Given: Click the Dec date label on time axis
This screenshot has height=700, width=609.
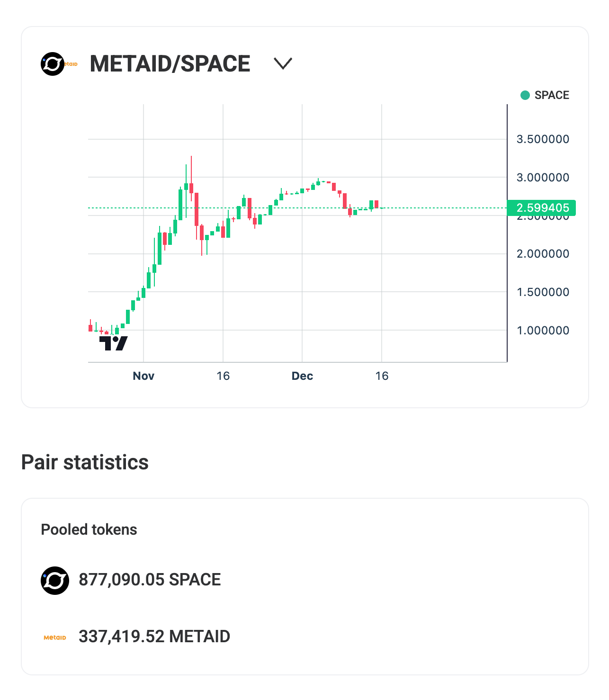Looking at the screenshot, I should pos(302,376).
